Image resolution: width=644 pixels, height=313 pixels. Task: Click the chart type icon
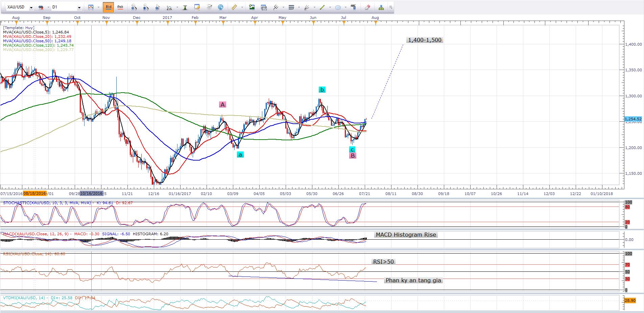coord(91,7)
